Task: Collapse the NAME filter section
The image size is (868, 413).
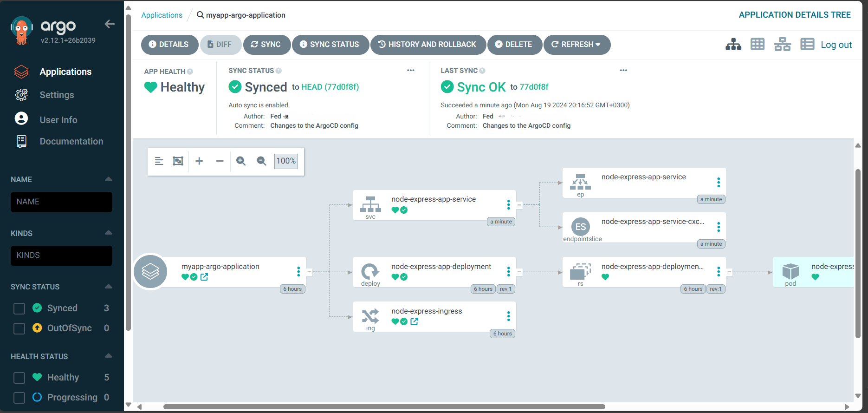Action: pos(109,179)
